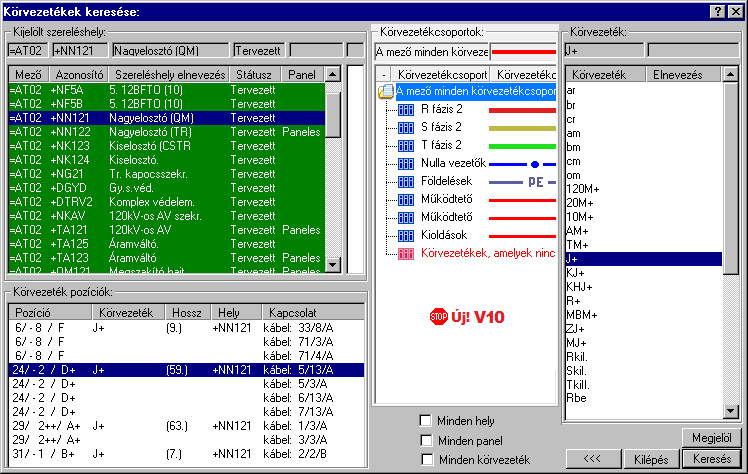Image resolution: width=748 pixels, height=474 pixels.
Task: Click the Kioldások group icon
Action: [x=405, y=236]
